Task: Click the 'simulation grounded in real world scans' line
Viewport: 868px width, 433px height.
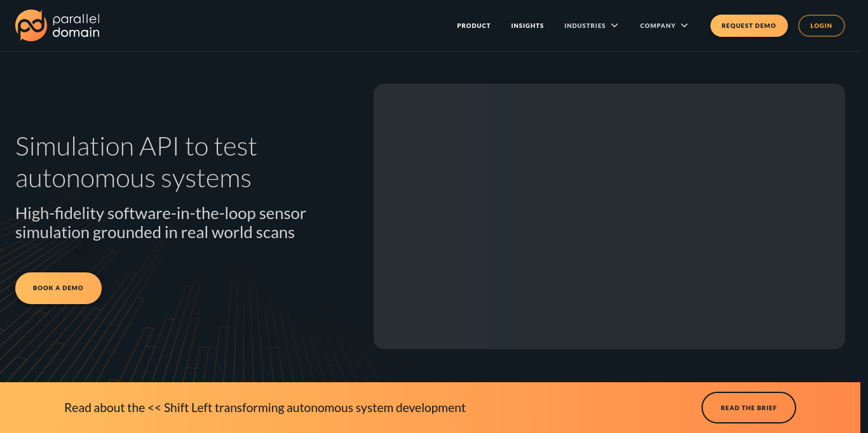Action: (155, 233)
